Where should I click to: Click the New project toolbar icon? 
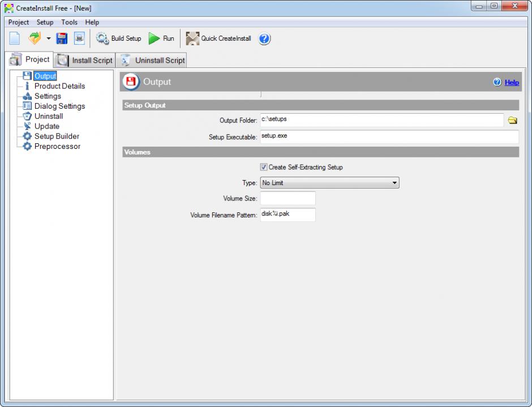[14, 38]
